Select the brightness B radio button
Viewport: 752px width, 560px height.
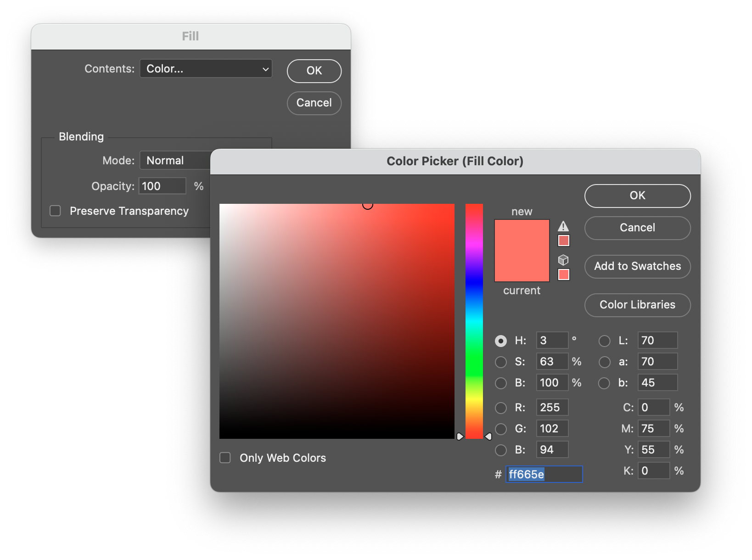[501, 383]
